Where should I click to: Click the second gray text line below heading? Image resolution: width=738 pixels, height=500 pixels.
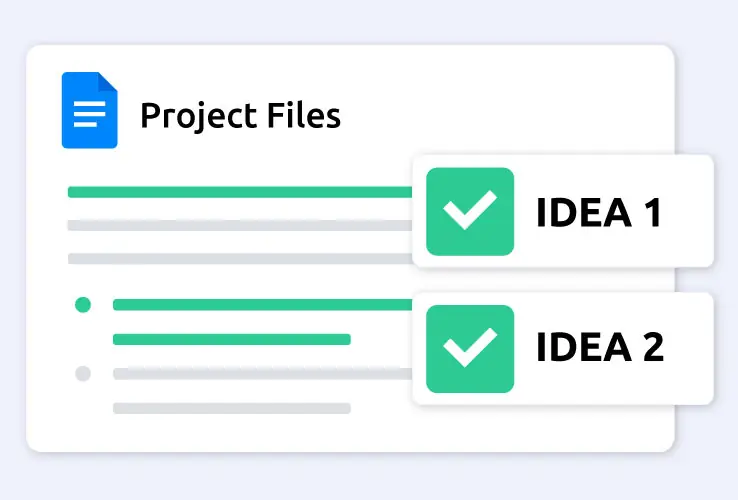click(x=240, y=258)
